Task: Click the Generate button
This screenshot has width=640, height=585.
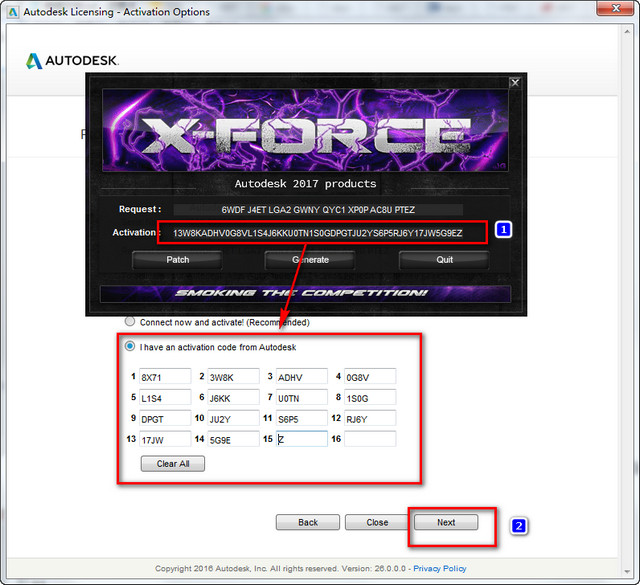Action: click(x=310, y=260)
